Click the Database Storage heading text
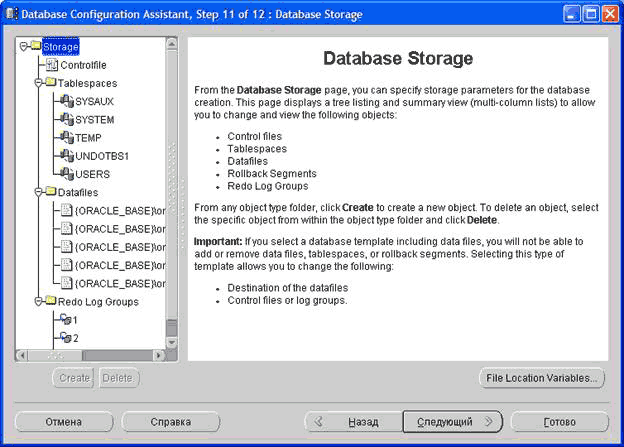Image resolution: width=624 pixels, height=447 pixels. [398, 58]
